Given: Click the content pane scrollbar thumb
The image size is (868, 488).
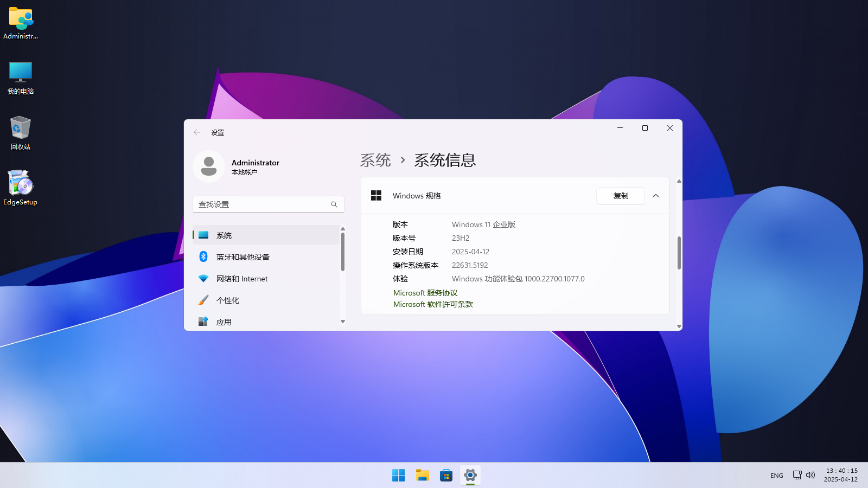Looking at the screenshot, I should click(679, 253).
